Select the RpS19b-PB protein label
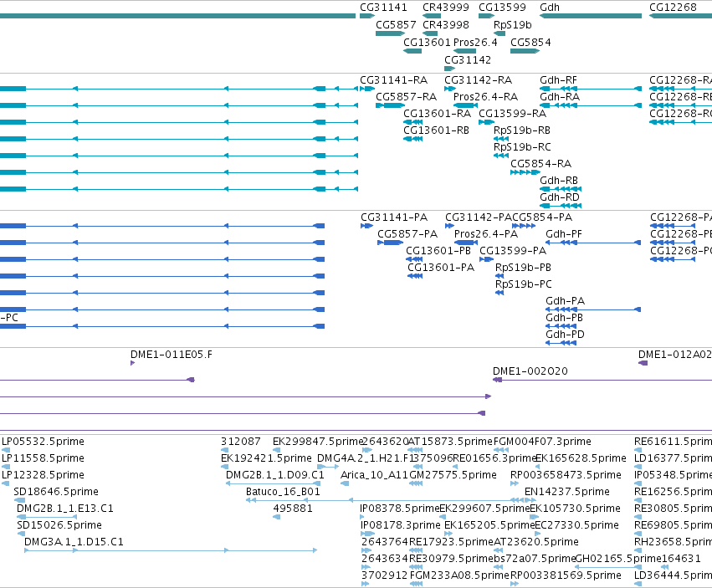Viewport: 712px width, 588px height. pyautogui.click(x=523, y=268)
